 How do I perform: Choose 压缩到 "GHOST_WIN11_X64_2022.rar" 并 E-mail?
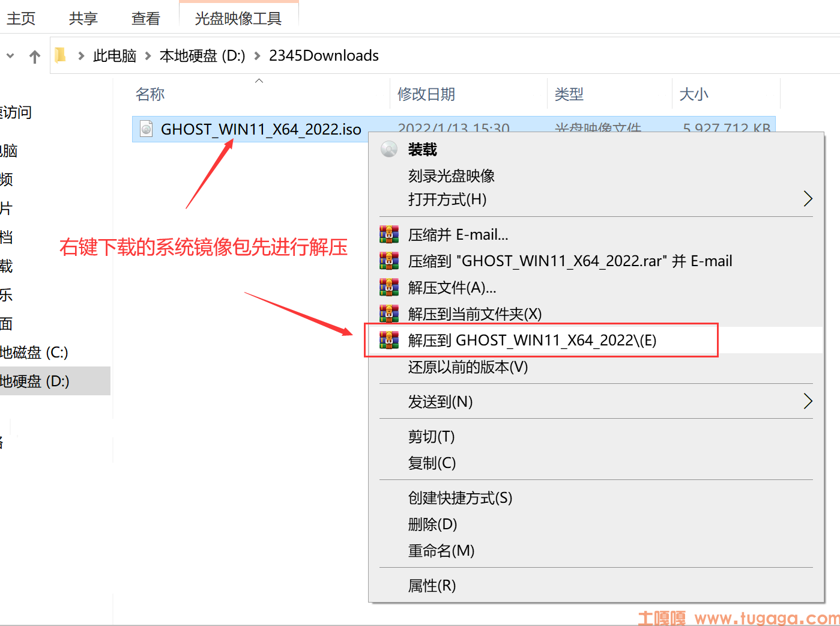[x=570, y=261]
